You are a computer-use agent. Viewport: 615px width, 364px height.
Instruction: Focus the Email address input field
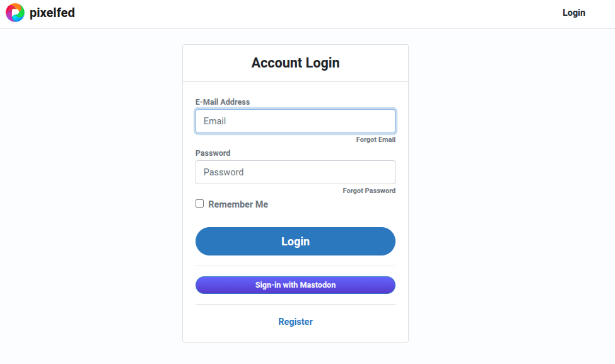click(295, 121)
